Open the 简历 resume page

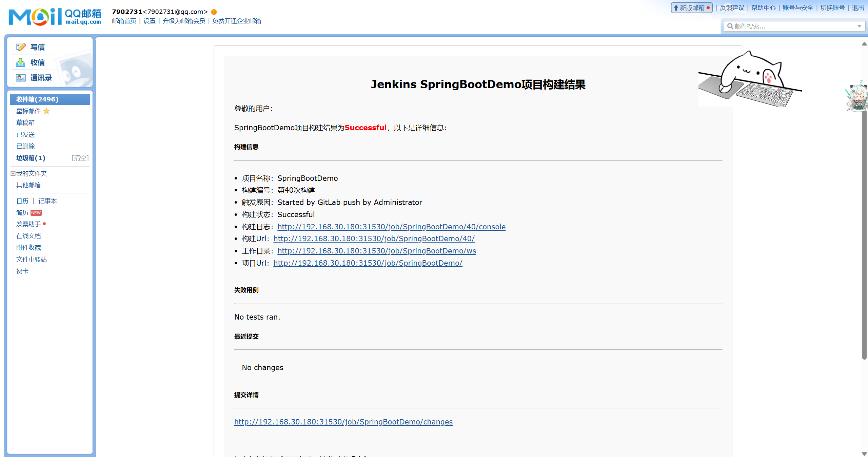pos(22,213)
